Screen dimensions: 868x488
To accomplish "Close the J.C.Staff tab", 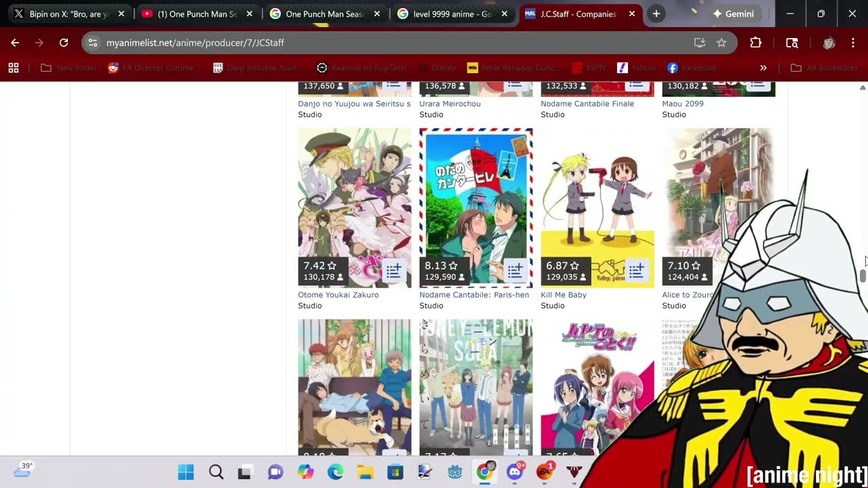I will pyautogui.click(x=632, y=14).
